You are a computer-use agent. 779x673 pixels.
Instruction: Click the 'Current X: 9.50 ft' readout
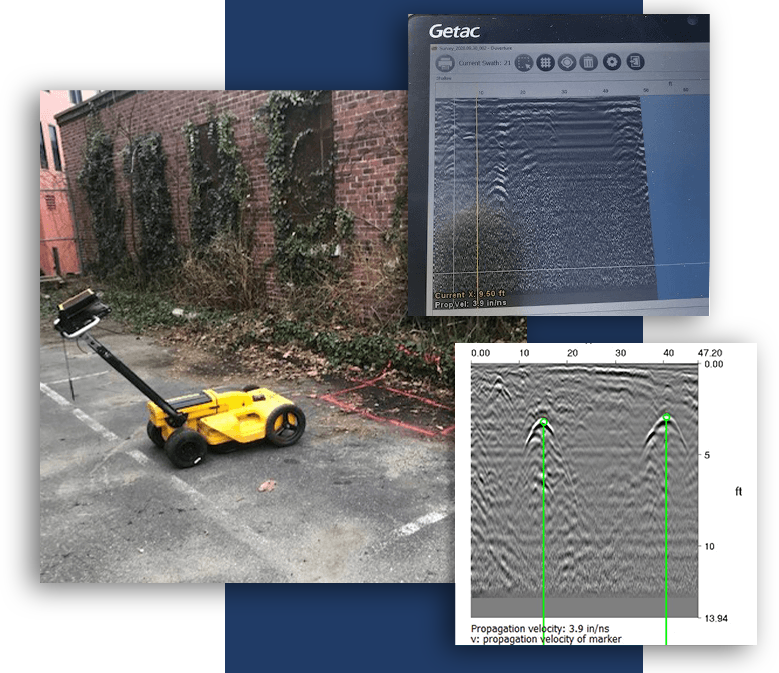(470, 295)
